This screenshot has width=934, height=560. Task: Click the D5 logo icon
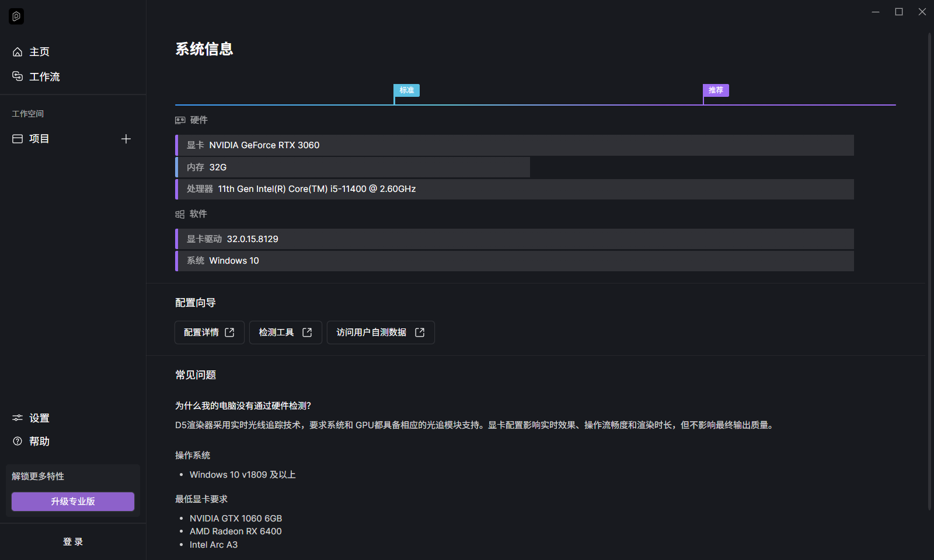16,17
